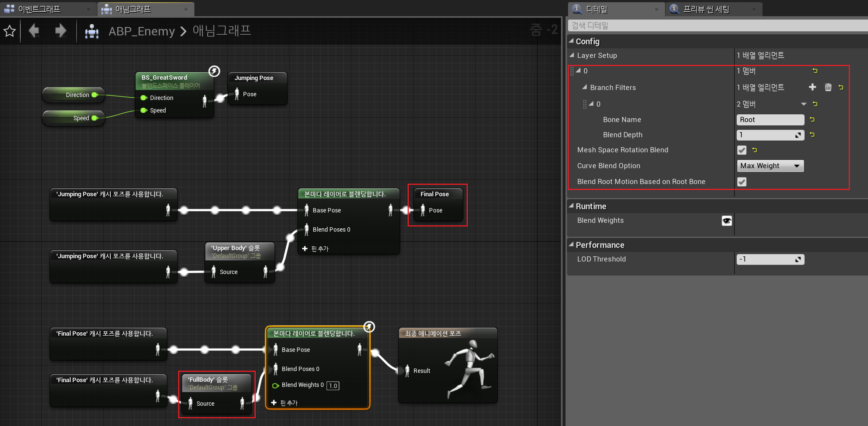The image size is (868, 426).
Task: Add a Branch Filters array element with plus
Action: point(812,87)
